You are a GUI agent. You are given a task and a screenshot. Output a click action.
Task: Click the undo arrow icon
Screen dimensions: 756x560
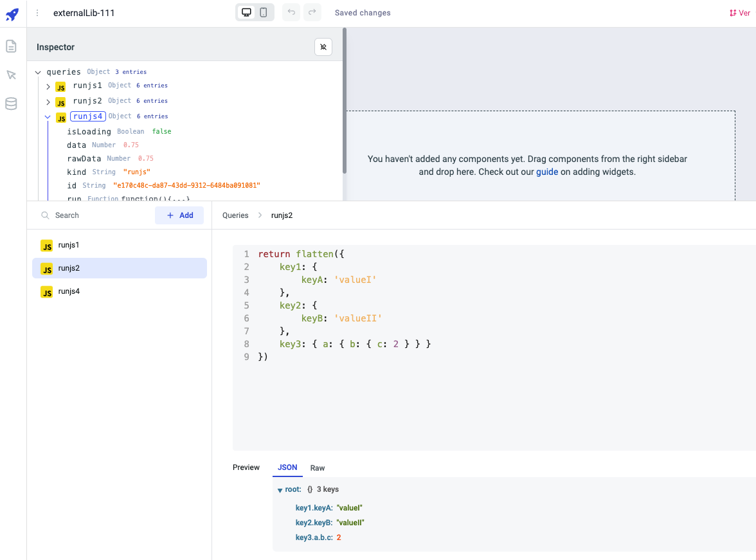coord(291,13)
